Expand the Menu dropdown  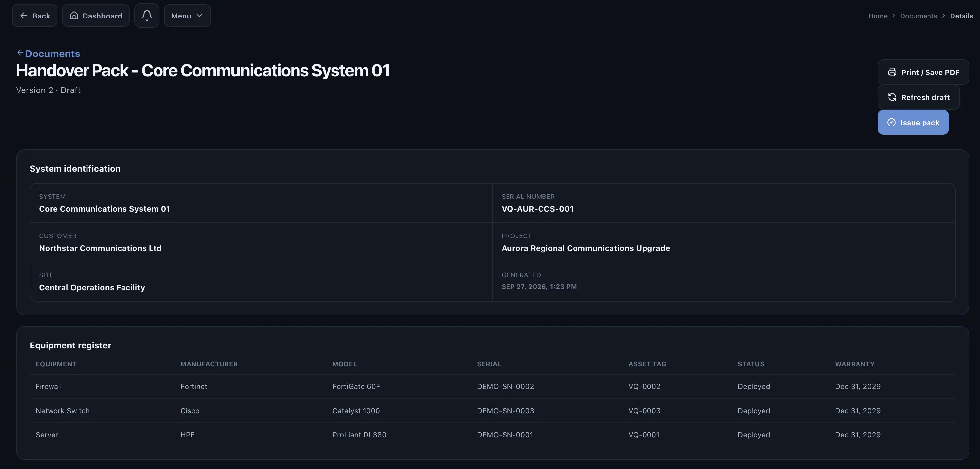[187, 16]
